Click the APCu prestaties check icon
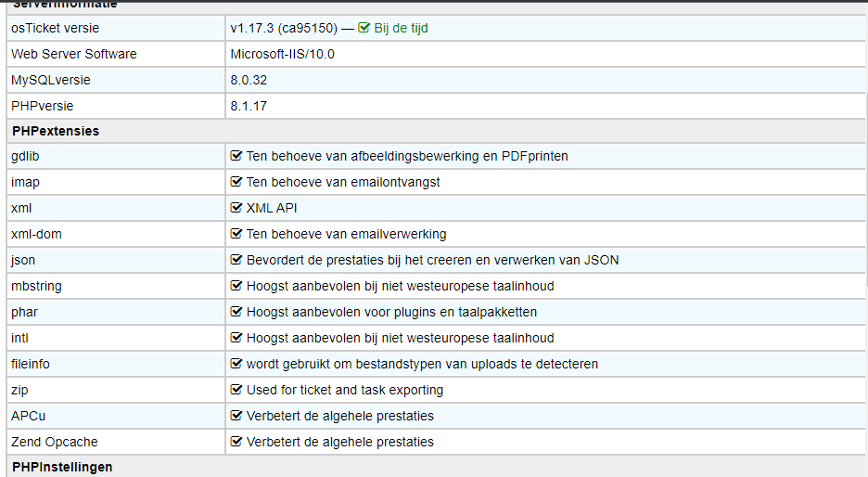The width and height of the screenshot is (868, 477). point(236,416)
